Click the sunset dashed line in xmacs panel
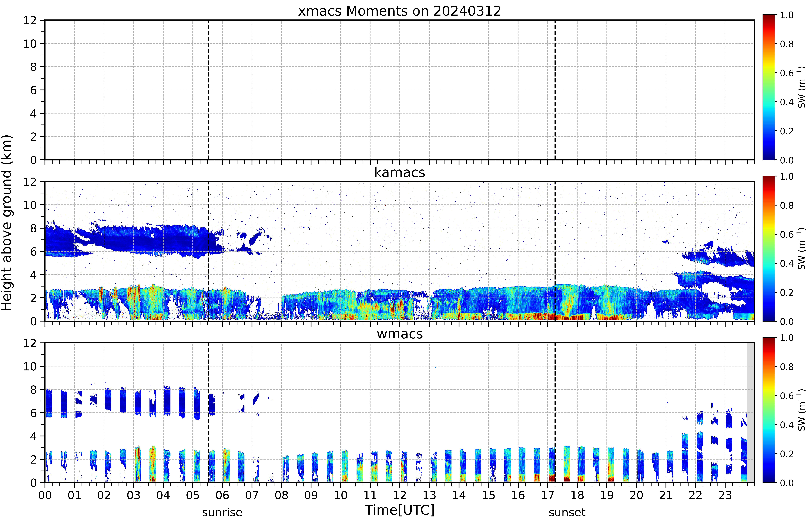812x524 pixels. (x=555, y=90)
